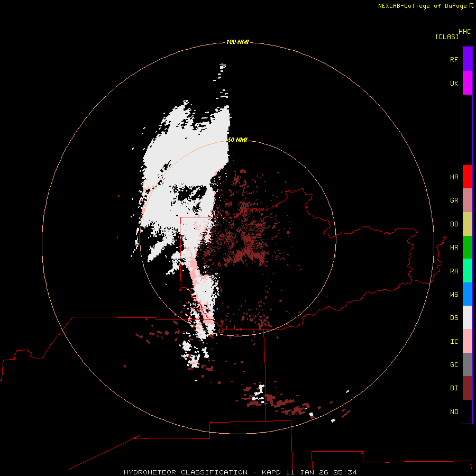Screen dimensions: 476x476
Task: Click the DS white legend swatch
Action: click(x=467, y=317)
